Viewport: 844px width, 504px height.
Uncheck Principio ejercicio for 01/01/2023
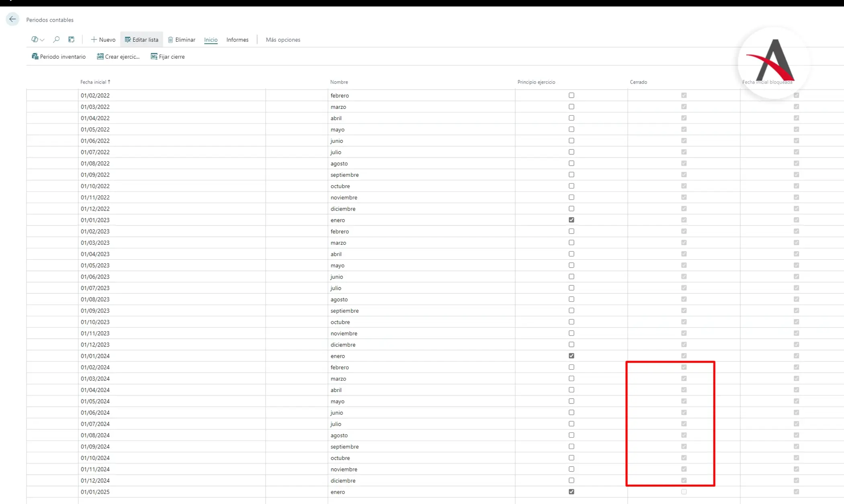[571, 220]
